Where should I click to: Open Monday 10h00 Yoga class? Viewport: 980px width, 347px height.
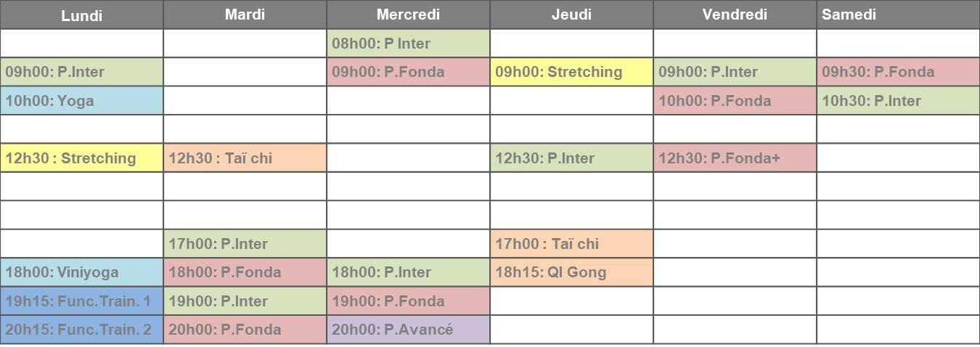point(82,101)
